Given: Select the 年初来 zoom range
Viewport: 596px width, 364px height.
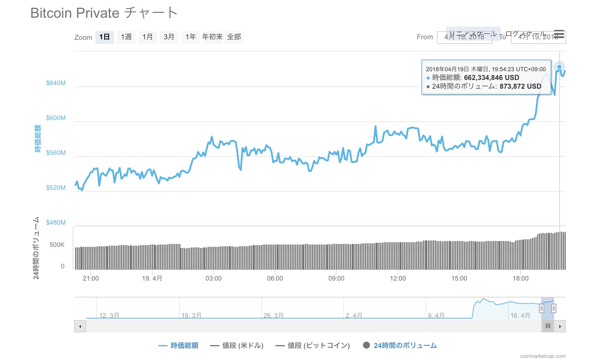Looking at the screenshot, I should click(212, 37).
